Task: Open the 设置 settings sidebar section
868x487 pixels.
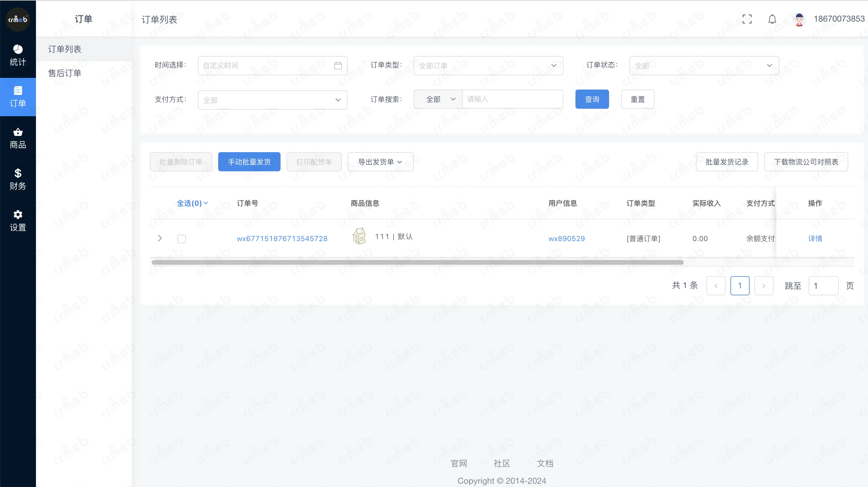Action: 18,221
